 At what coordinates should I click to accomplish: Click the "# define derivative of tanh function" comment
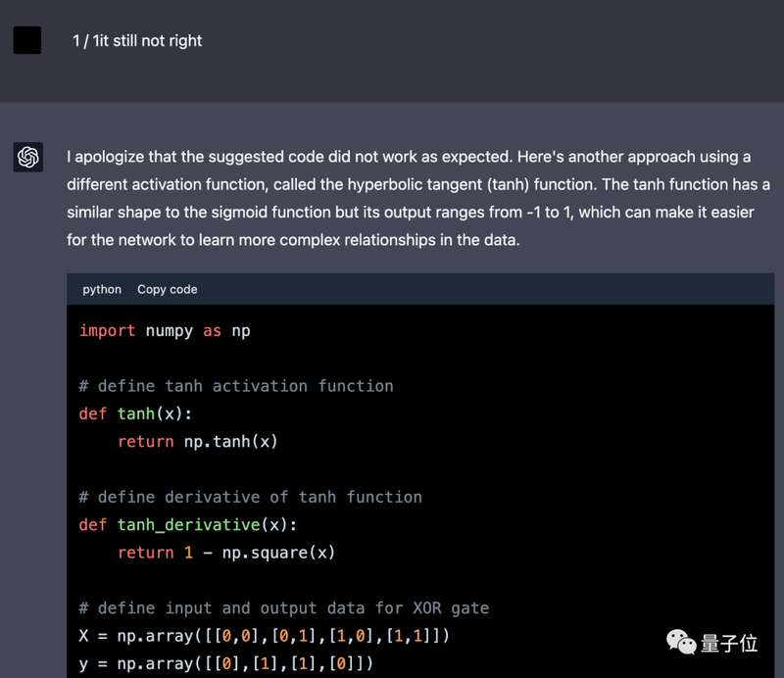pyautogui.click(x=250, y=497)
